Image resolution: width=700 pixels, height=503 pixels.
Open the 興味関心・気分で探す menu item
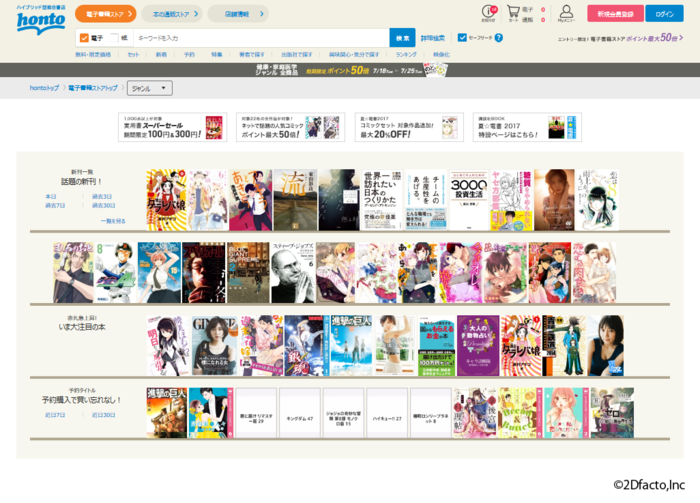point(354,54)
